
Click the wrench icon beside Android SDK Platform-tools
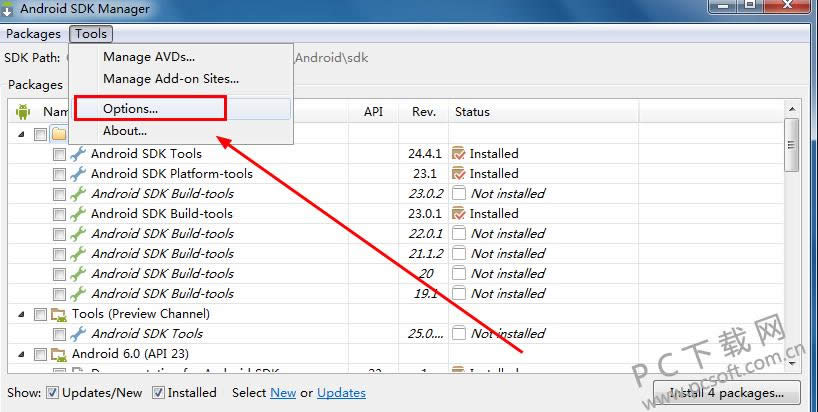click(x=78, y=174)
